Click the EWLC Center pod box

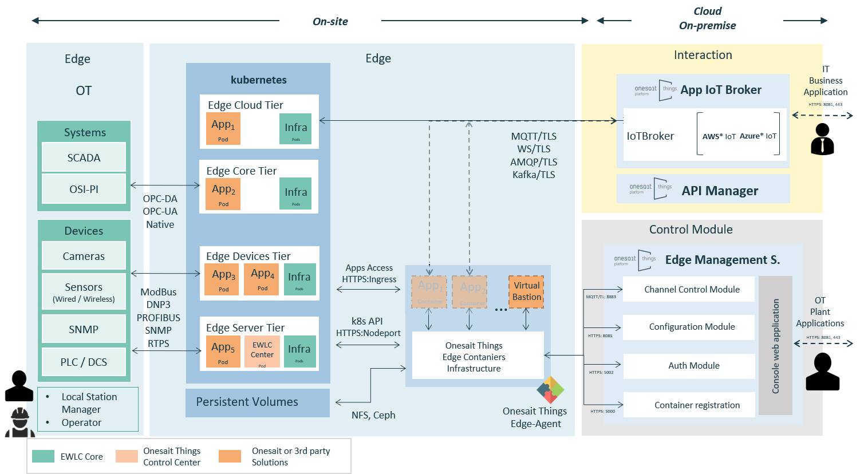click(262, 351)
